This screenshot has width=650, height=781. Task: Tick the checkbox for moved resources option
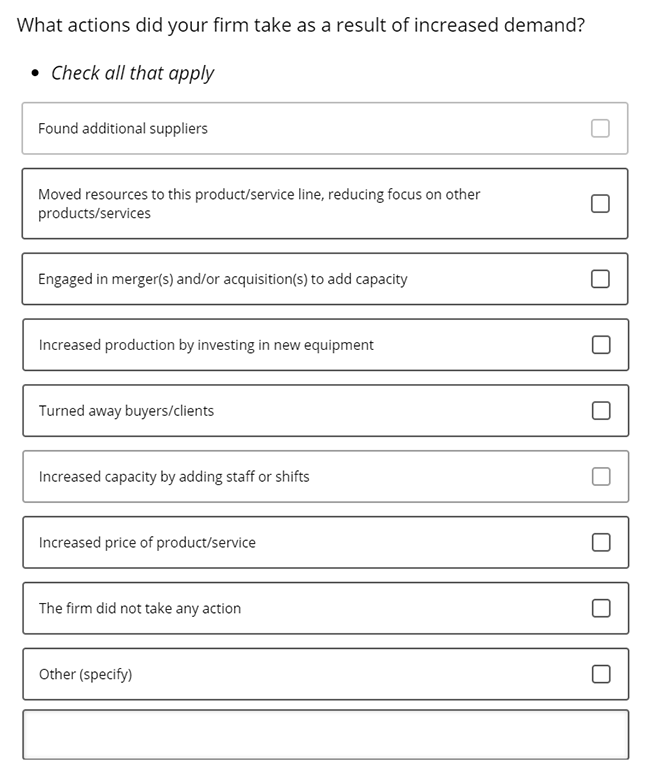[x=600, y=203]
